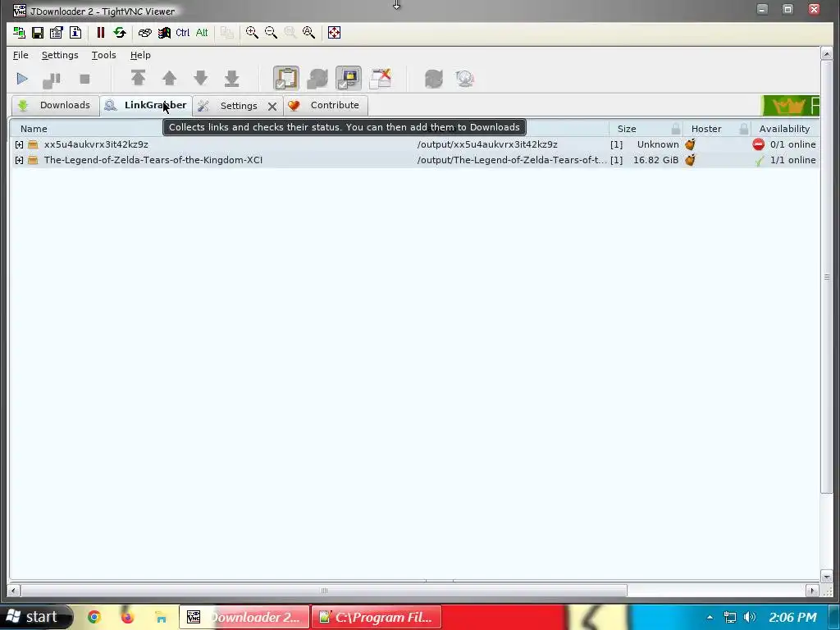
Task: Sort by the Availability column header
Action: pyautogui.click(x=784, y=129)
